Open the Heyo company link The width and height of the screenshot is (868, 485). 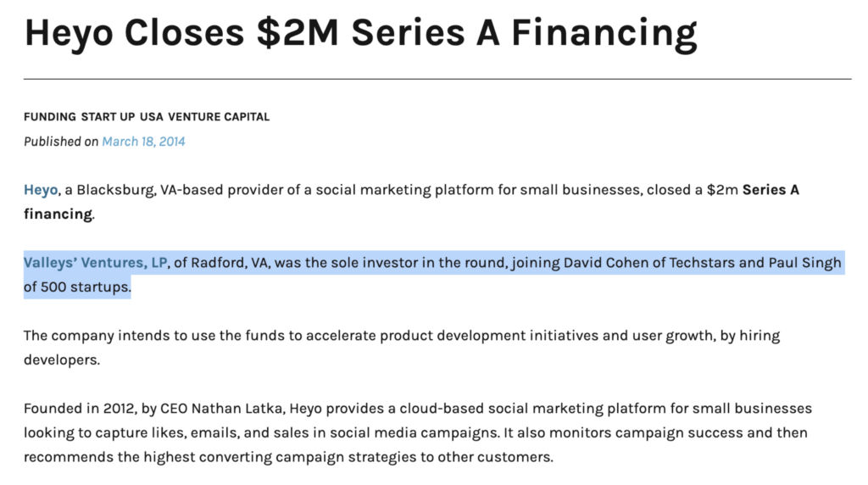click(x=41, y=190)
